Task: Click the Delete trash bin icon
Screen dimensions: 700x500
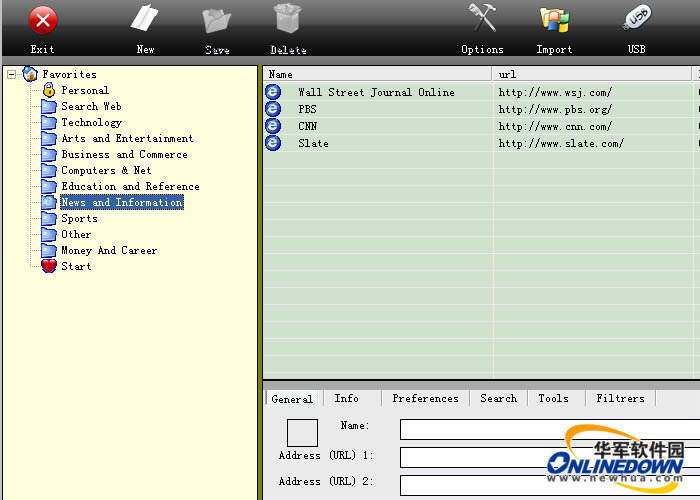Action: pos(288,18)
